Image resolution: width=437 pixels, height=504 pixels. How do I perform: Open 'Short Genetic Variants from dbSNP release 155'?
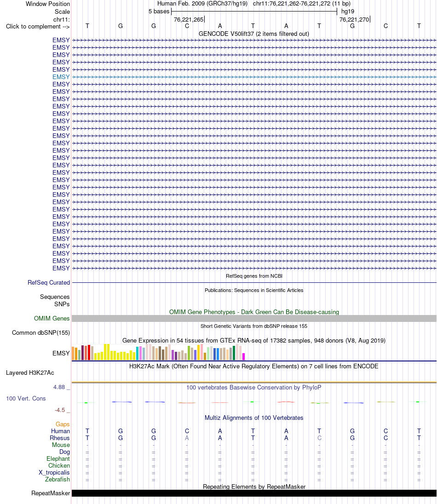coord(254,326)
